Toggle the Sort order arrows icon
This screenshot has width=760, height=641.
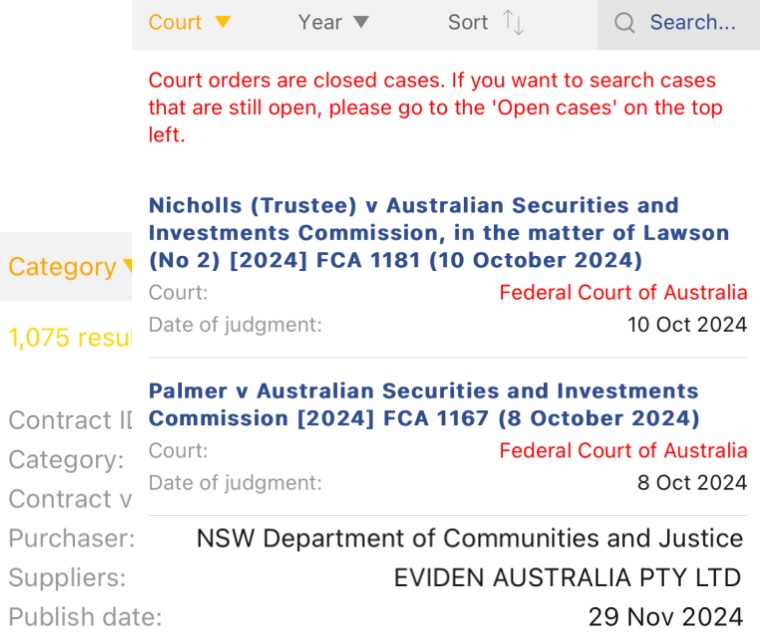click(x=513, y=22)
